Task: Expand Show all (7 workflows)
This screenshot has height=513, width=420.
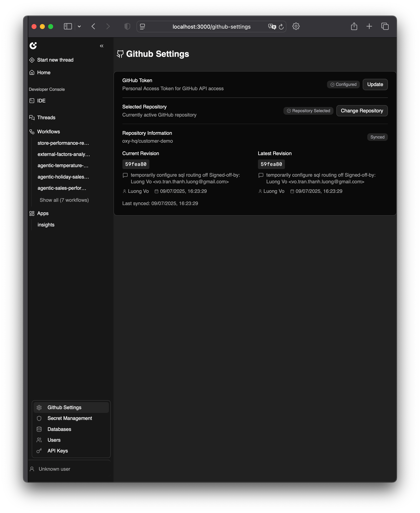Action: click(x=64, y=200)
